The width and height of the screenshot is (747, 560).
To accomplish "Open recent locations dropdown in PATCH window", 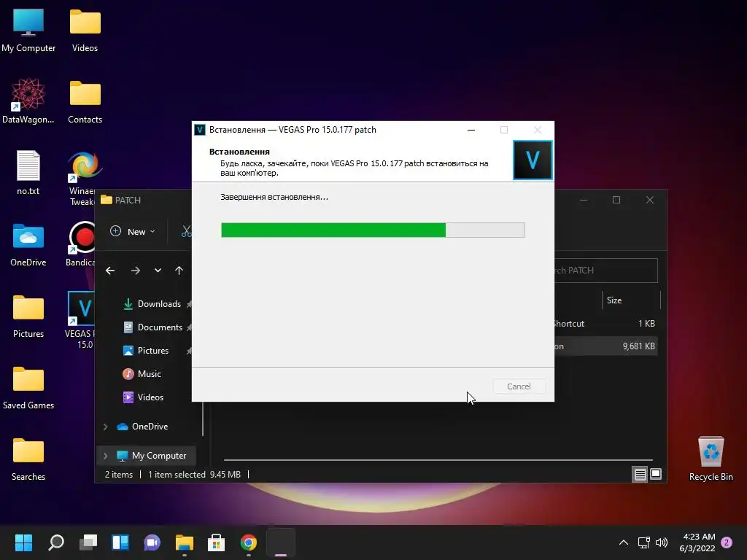I will pyautogui.click(x=158, y=271).
